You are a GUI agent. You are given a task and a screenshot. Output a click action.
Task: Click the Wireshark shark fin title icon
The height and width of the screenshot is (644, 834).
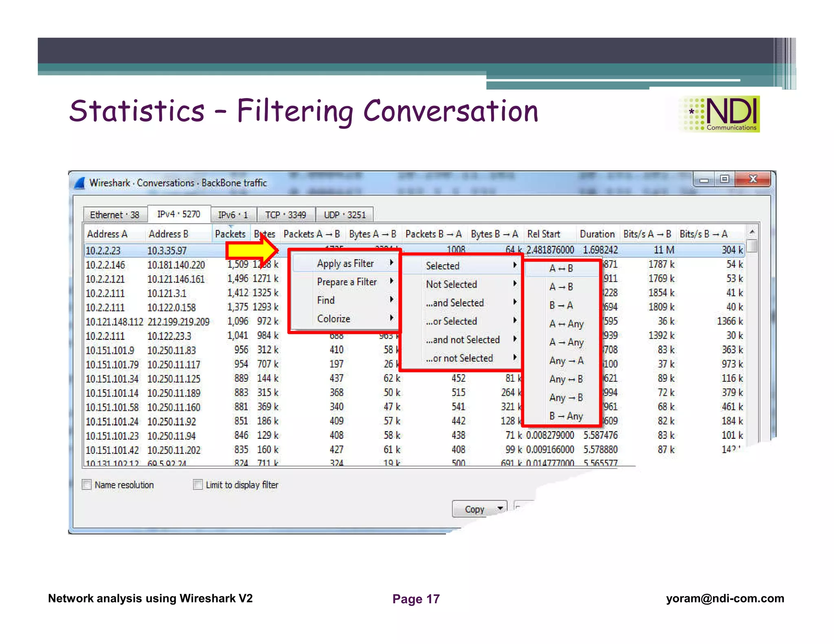(x=80, y=183)
